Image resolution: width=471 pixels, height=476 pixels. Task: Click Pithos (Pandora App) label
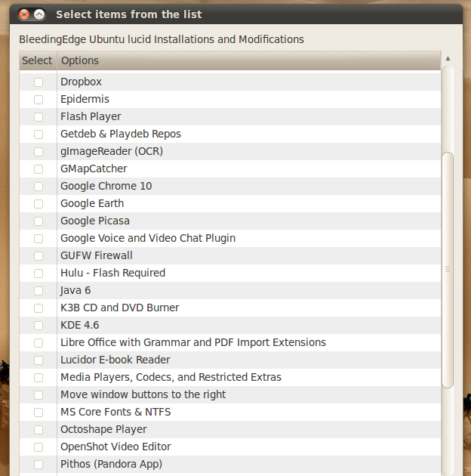click(111, 464)
